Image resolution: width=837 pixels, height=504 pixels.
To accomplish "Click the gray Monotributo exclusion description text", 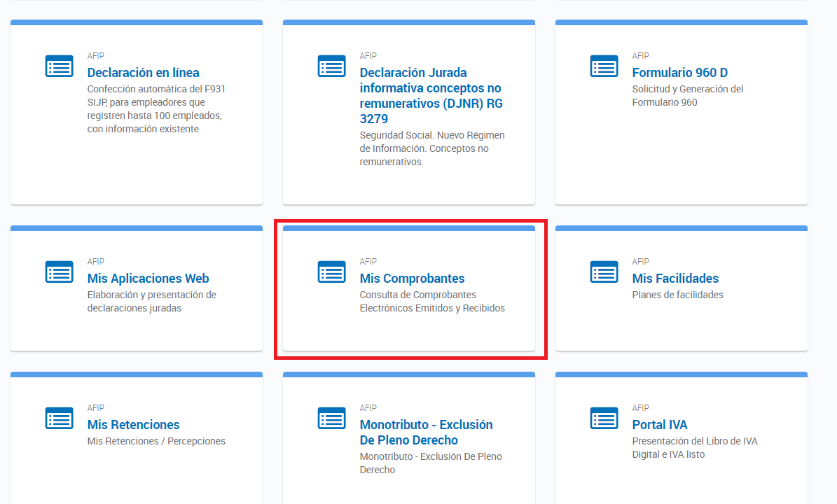I will click(431, 463).
